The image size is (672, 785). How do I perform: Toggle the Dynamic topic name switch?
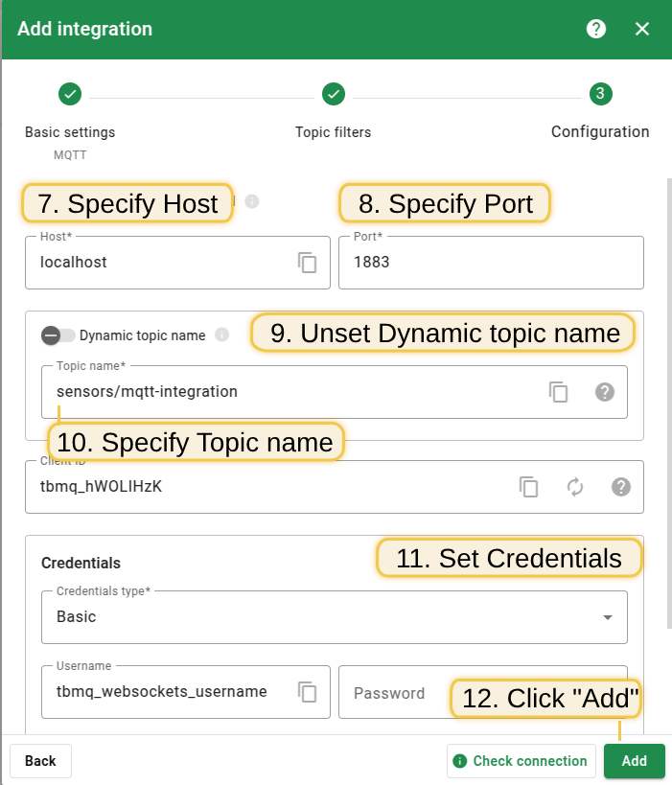coord(58,335)
